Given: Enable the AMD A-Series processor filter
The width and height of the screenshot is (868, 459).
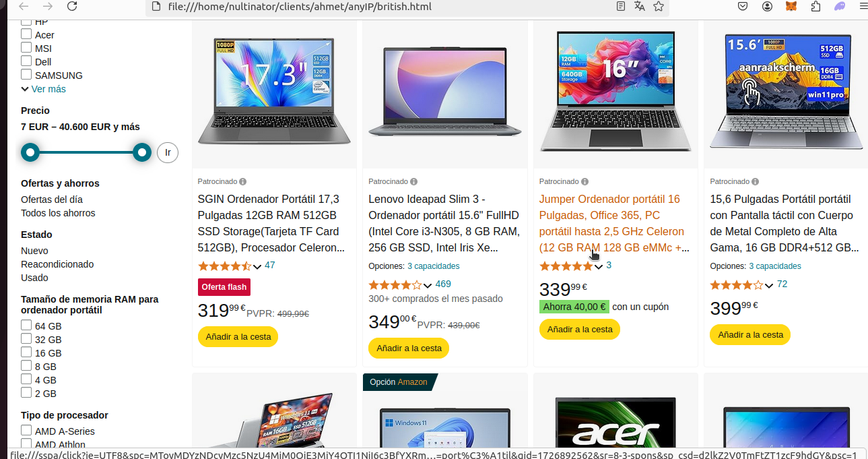Looking at the screenshot, I should point(26,431).
